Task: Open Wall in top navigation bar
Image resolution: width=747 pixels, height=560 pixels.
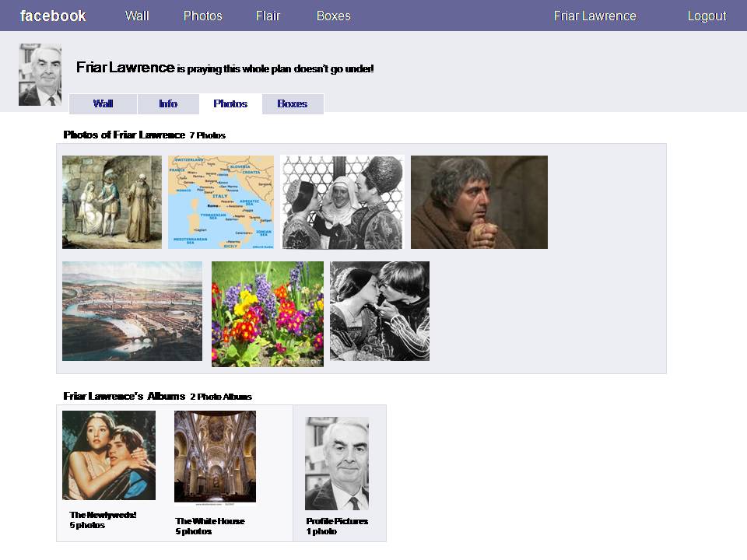Action: coord(137,16)
